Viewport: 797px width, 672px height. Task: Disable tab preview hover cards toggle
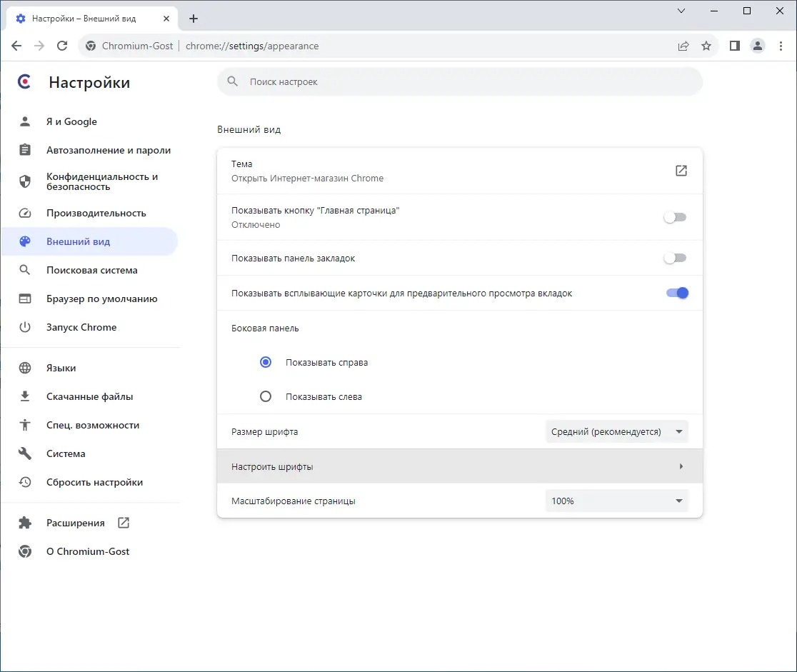[x=677, y=293]
